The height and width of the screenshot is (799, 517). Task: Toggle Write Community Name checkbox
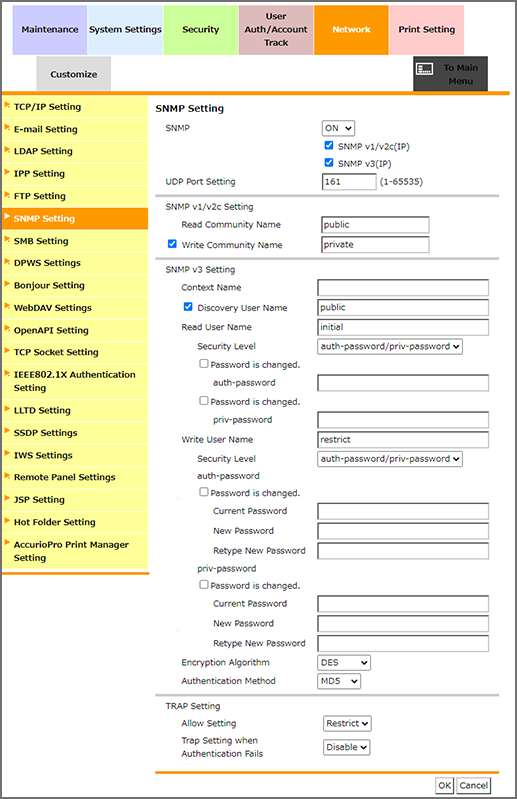click(172, 244)
